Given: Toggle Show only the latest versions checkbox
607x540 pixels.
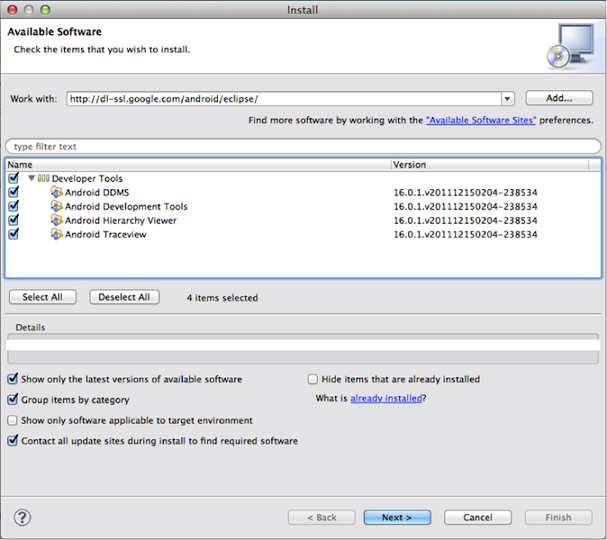Looking at the screenshot, I should pyautogui.click(x=13, y=379).
